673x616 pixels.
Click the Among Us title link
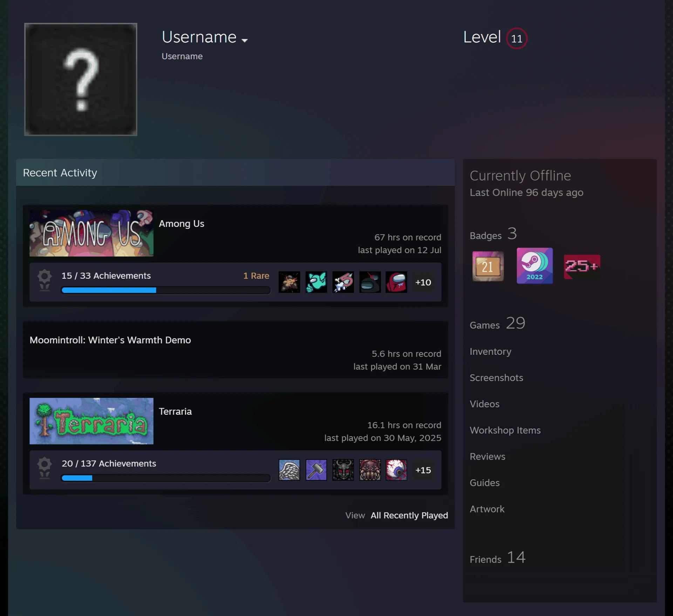click(182, 223)
